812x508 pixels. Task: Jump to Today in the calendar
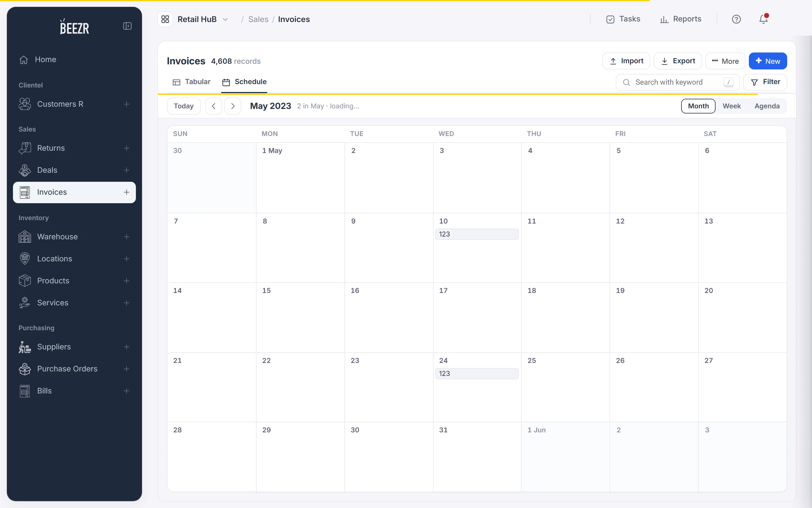click(x=184, y=106)
